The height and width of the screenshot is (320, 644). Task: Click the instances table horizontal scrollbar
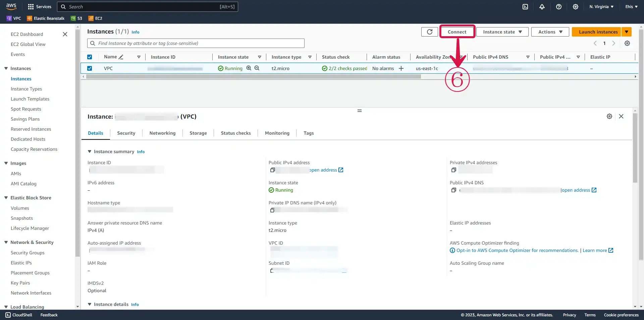(254, 77)
